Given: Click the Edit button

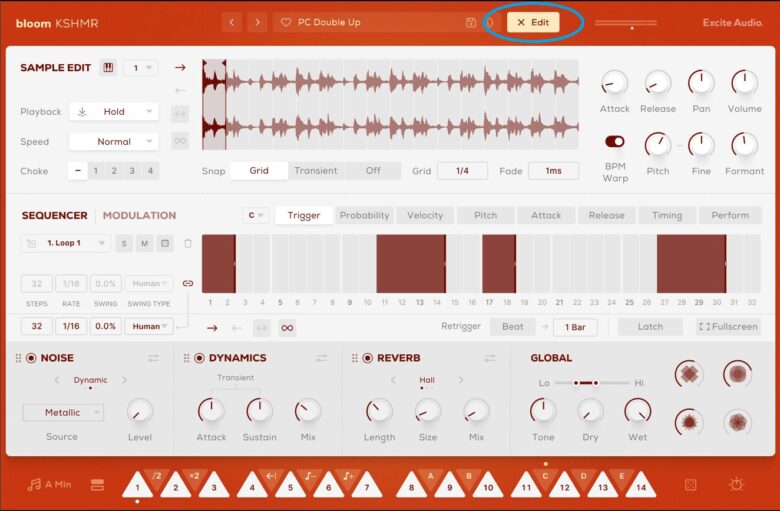Looking at the screenshot, I should [x=533, y=22].
